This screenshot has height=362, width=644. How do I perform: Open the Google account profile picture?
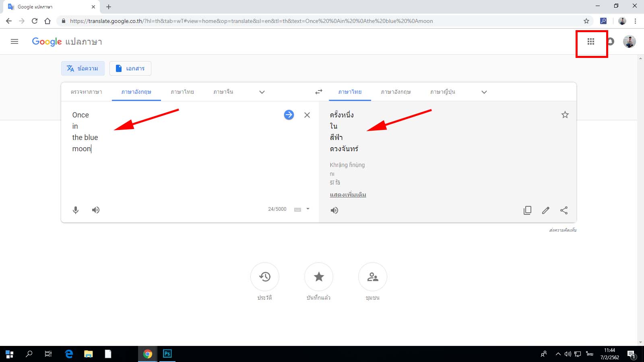630,41
